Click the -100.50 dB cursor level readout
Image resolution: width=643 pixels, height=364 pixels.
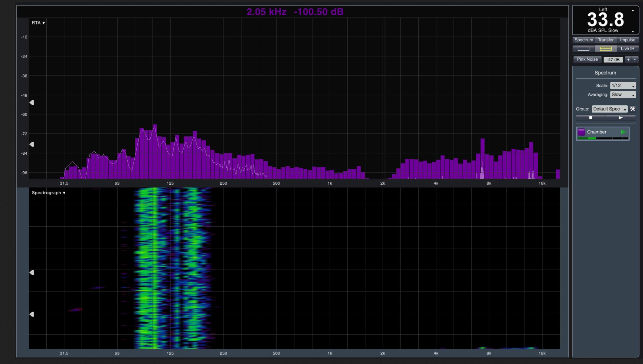(x=319, y=12)
